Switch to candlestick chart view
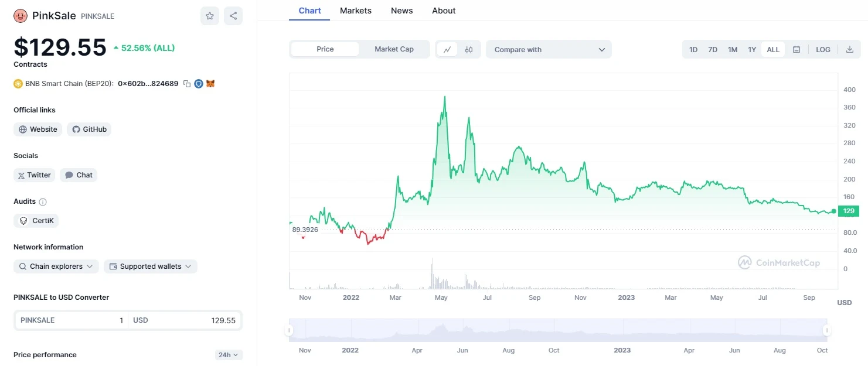 coord(469,50)
